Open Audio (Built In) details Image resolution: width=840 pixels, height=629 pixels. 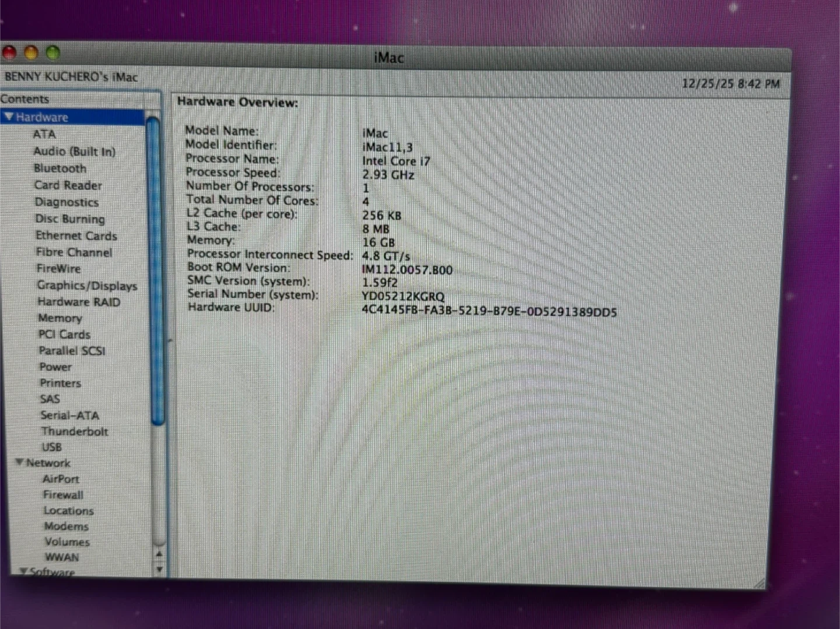74,152
